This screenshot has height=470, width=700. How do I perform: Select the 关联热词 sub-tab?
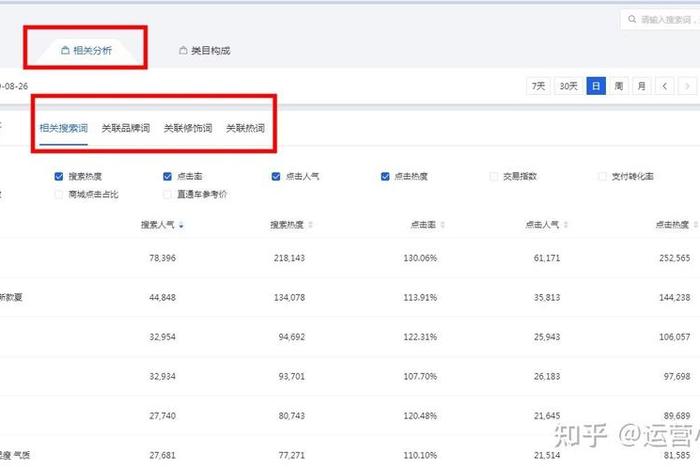pyautogui.click(x=245, y=128)
